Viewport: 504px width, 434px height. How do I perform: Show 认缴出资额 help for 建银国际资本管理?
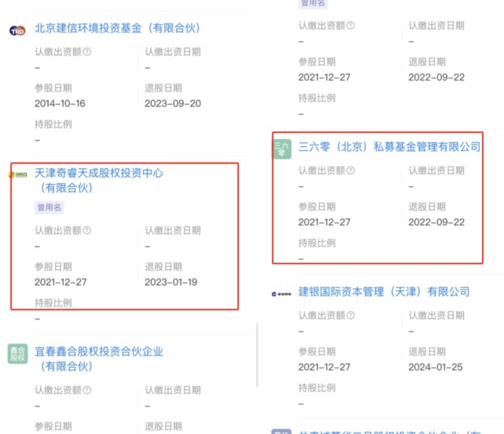click(x=351, y=316)
